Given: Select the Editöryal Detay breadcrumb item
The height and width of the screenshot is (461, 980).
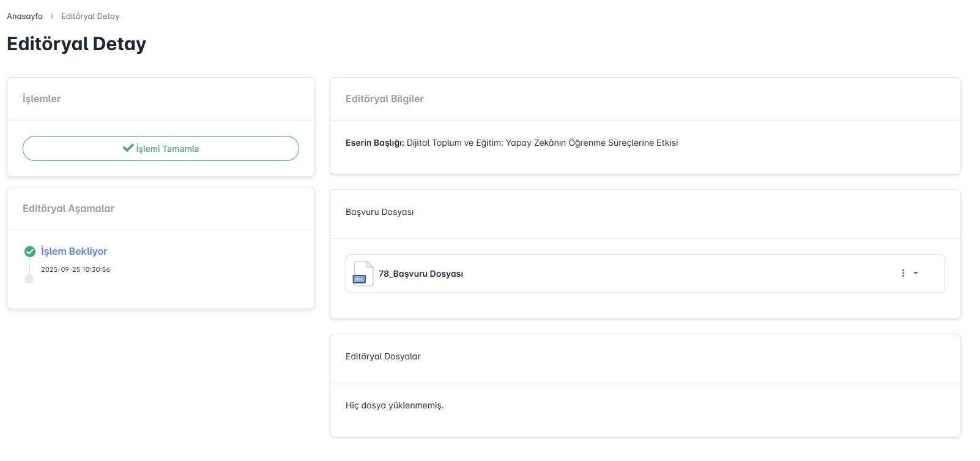Looking at the screenshot, I should [90, 17].
